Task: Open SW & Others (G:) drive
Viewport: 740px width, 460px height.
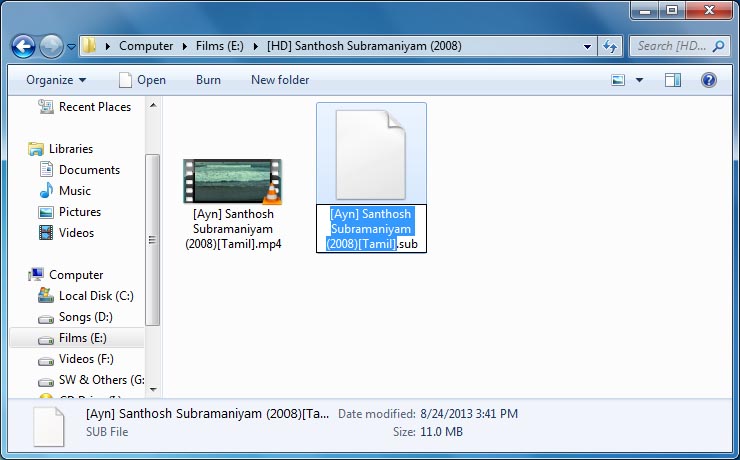Action: pyautogui.click(x=101, y=380)
